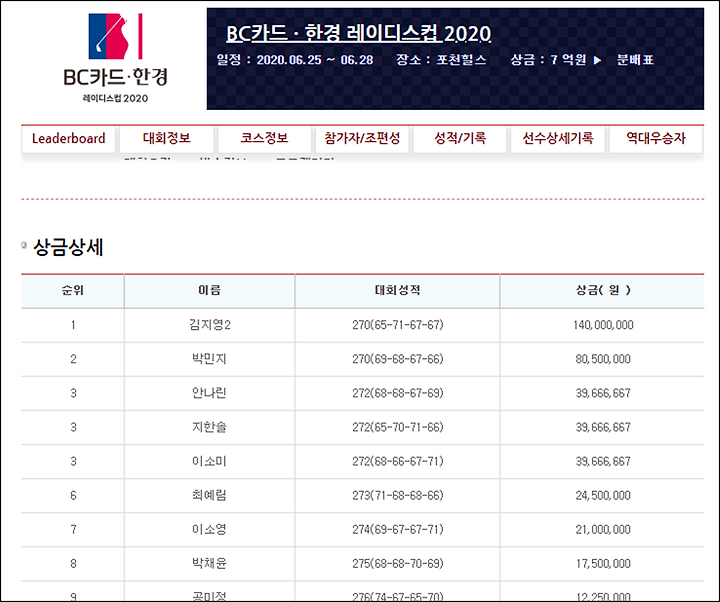Select player name 이소영
This screenshot has height=602, width=720.
209,529
